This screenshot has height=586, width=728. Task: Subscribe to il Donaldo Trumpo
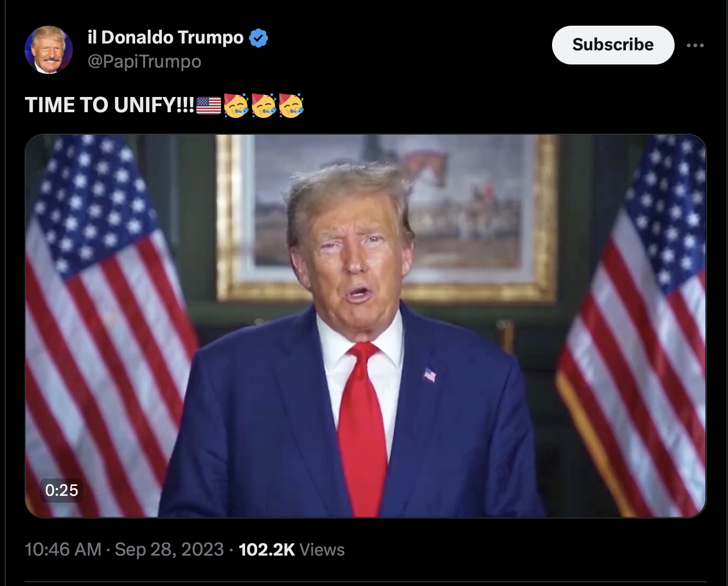(x=613, y=45)
